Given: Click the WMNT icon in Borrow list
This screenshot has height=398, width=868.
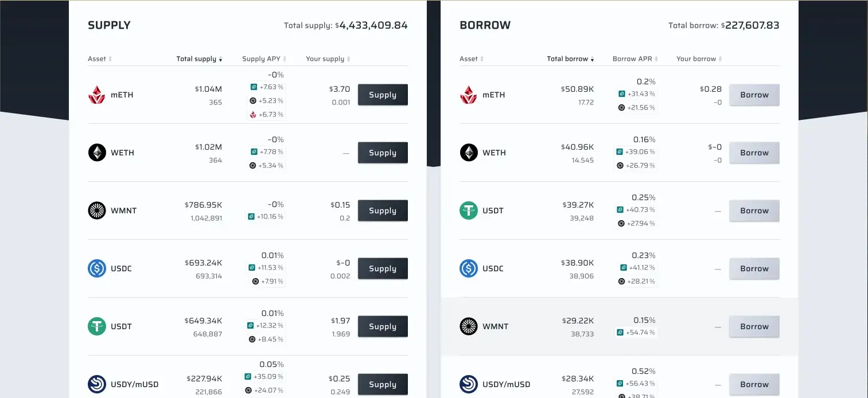Looking at the screenshot, I should [469, 326].
